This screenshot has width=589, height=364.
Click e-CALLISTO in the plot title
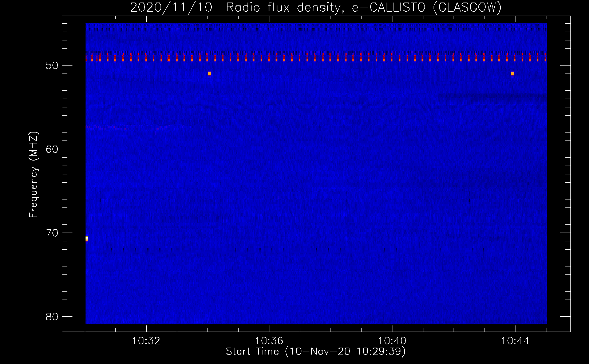point(388,7)
